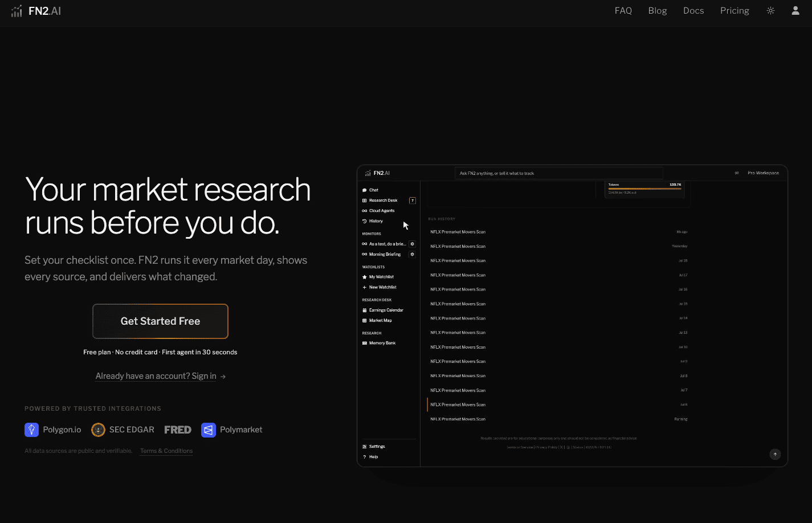This screenshot has width=812, height=523.
Task: Open the NFLX scan run dated Jul 10
Action: [558, 347]
